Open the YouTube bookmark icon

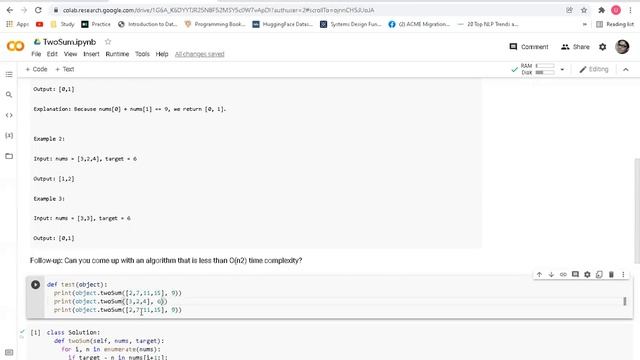(x=40, y=24)
